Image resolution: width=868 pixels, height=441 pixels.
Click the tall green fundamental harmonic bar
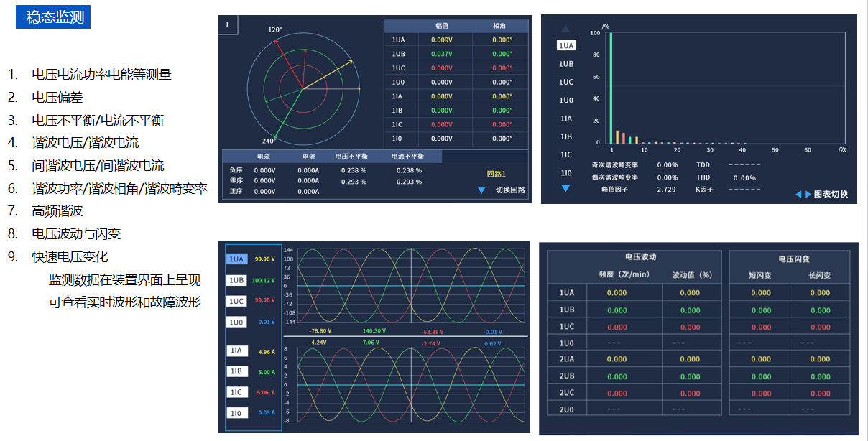[611, 88]
